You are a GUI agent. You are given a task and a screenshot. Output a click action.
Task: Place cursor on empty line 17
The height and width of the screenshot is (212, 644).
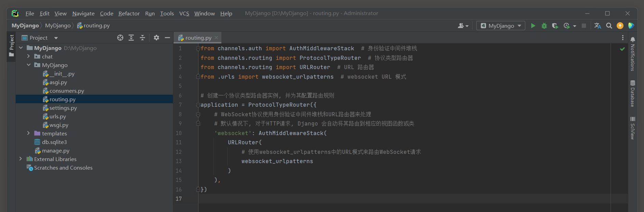pyautogui.click(x=405, y=199)
